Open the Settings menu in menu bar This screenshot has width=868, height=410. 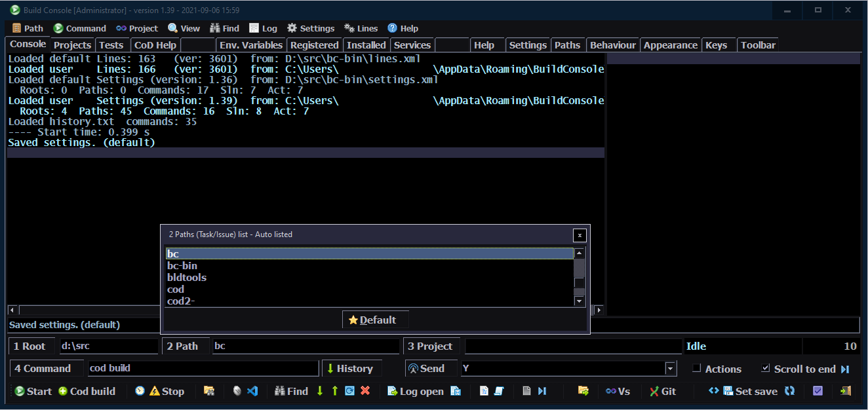pos(311,28)
